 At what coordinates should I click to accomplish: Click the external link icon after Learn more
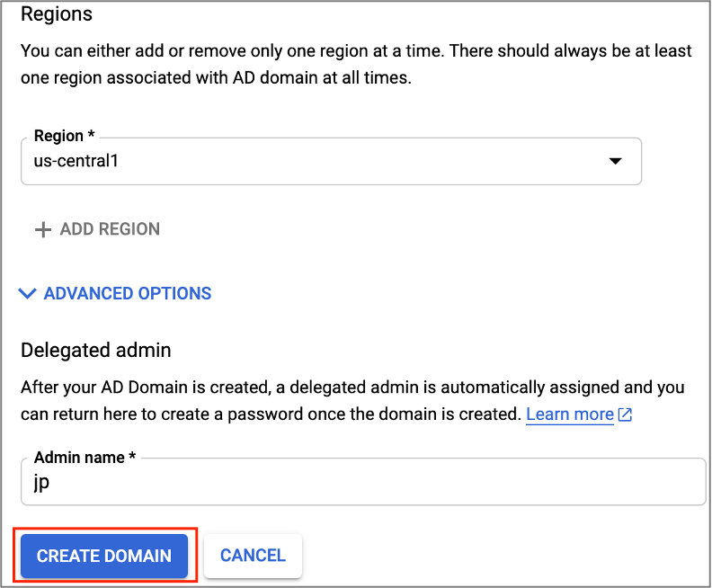pyautogui.click(x=626, y=414)
